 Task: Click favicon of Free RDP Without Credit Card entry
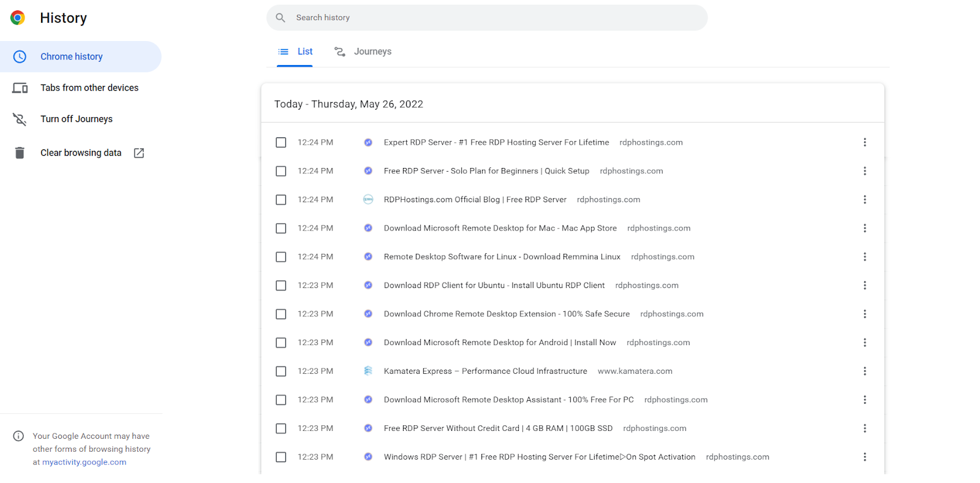point(368,428)
